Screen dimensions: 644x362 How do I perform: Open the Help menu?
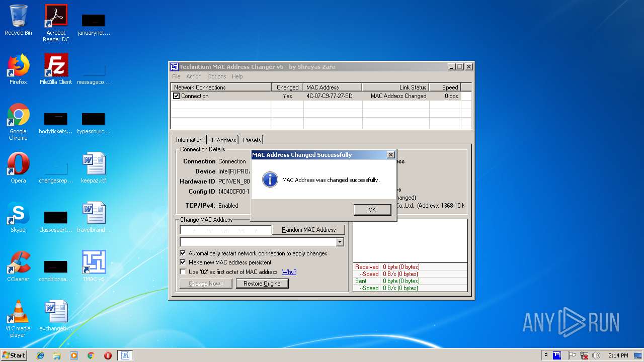(237, 76)
